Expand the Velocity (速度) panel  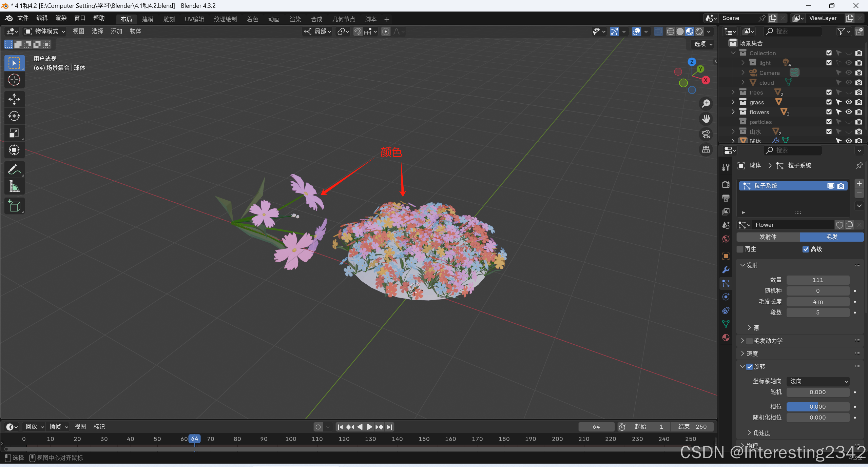click(x=752, y=354)
